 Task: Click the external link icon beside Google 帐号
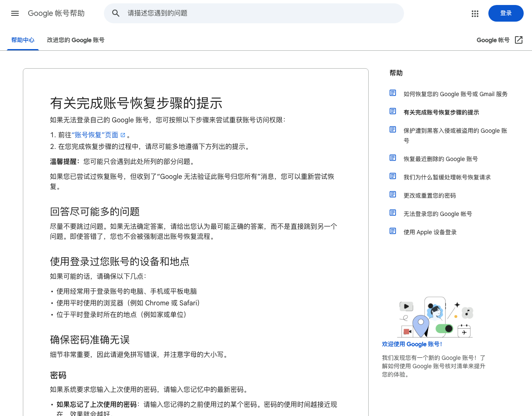(519, 40)
